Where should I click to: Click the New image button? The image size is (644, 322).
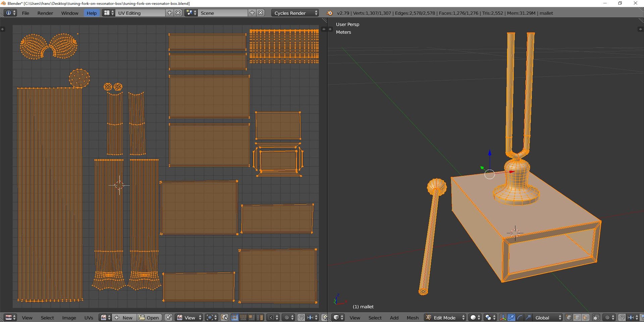pos(124,317)
